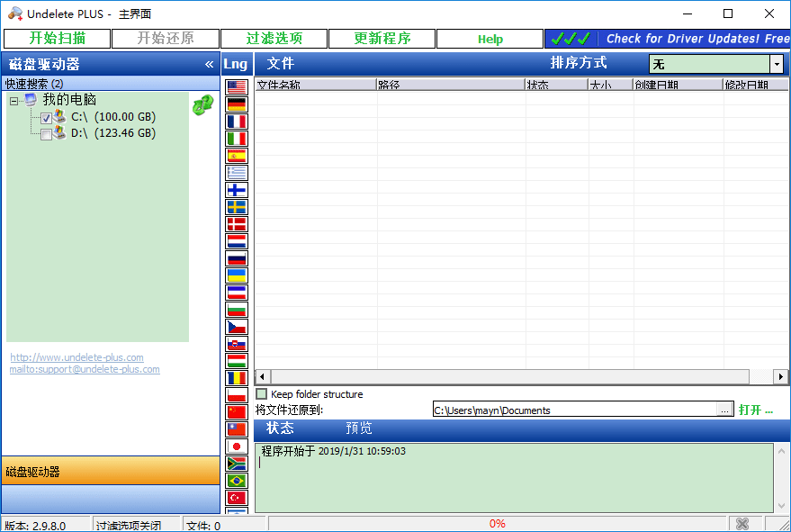Select the C:\ (100.00 GB) drive

coord(113,117)
